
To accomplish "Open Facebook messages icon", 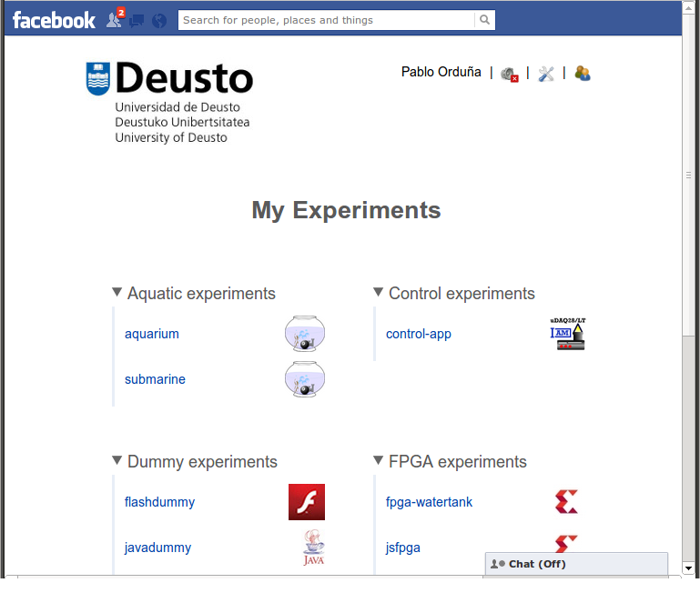I will (137, 20).
